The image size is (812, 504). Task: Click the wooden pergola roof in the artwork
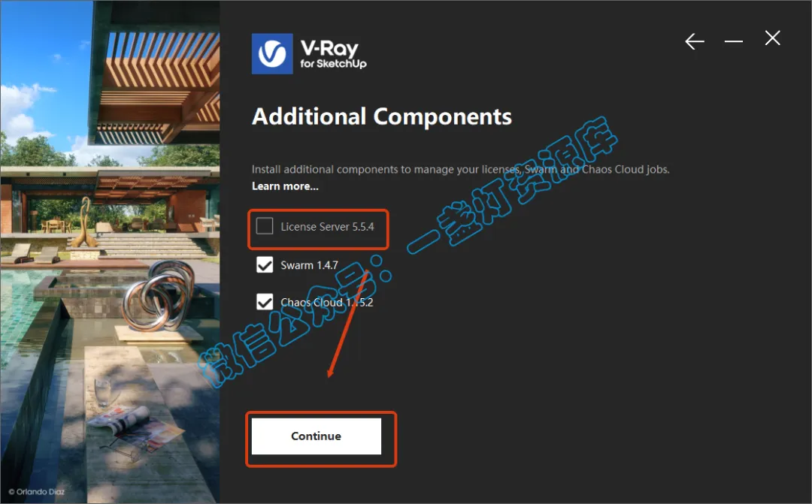pyautogui.click(x=157, y=83)
